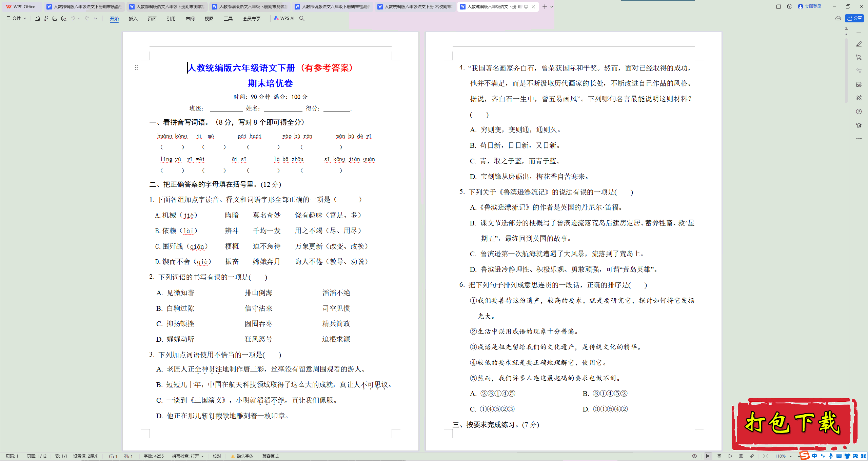This screenshot has width=868, height=461.
Task: Open new tab options dropdown arrow
Action: 552,7
